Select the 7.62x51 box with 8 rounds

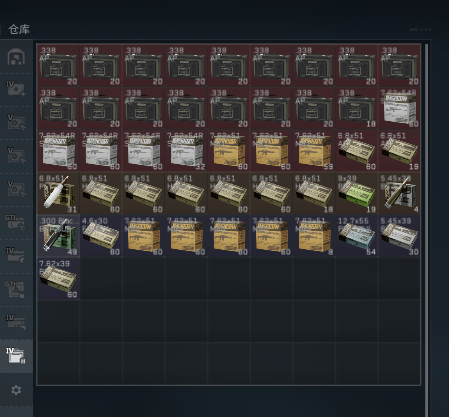tap(314, 236)
